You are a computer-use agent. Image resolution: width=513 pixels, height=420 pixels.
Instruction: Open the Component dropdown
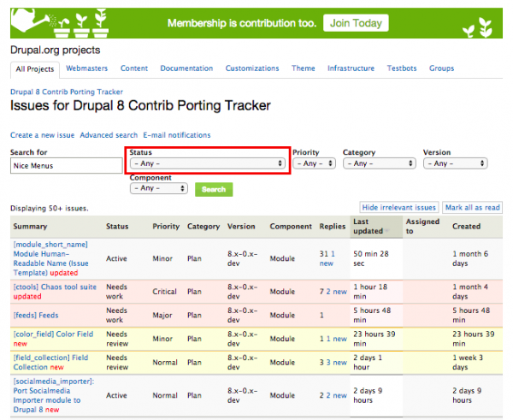[159, 188]
